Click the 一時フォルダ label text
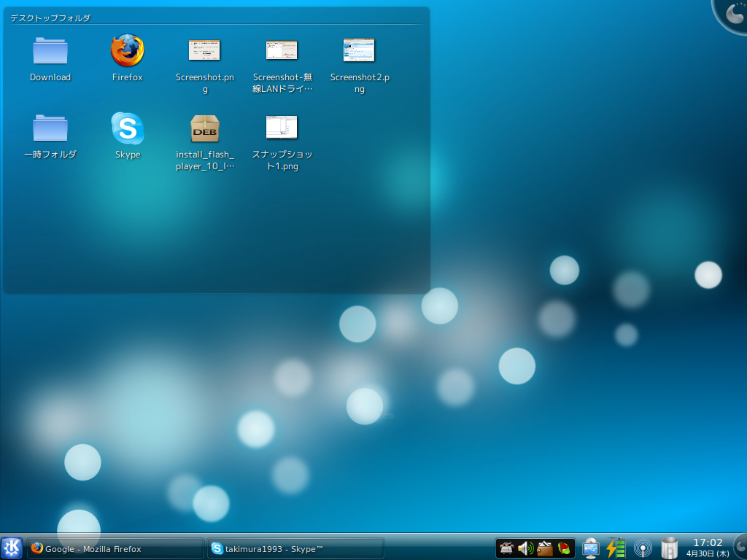The image size is (747, 560). tap(50, 155)
